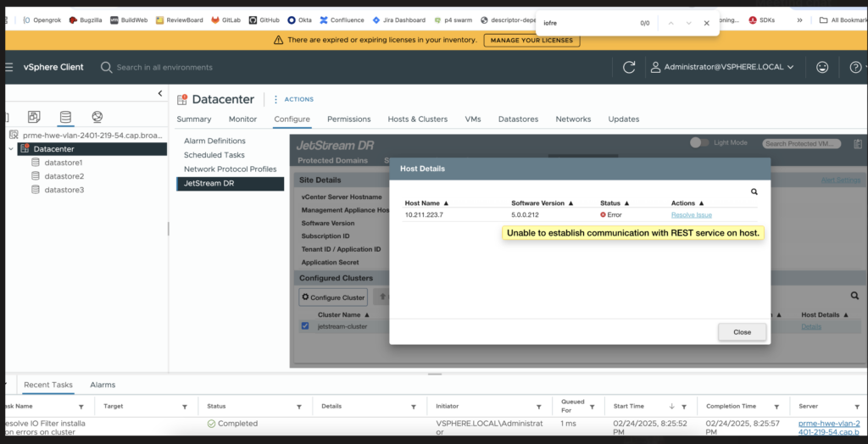Go to next find-in-page match
Image resolution: width=868 pixels, height=444 pixels.
coord(688,23)
